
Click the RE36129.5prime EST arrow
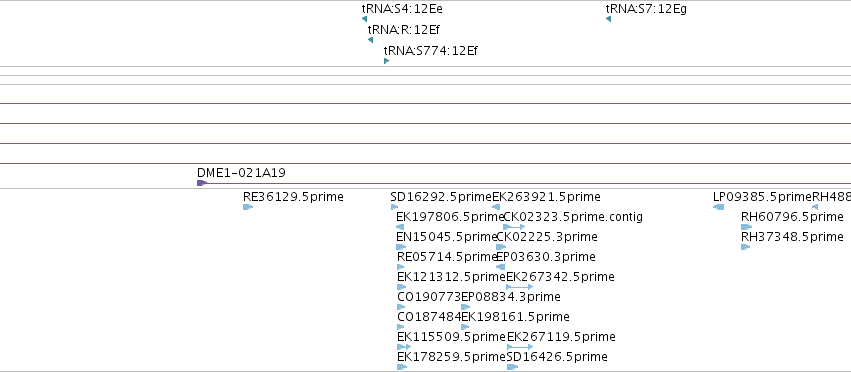tap(248, 207)
